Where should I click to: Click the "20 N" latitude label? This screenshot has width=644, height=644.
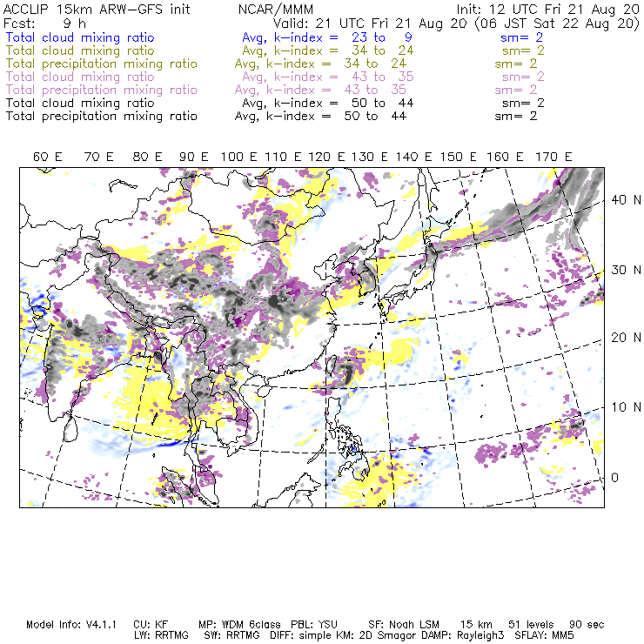point(626,338)
